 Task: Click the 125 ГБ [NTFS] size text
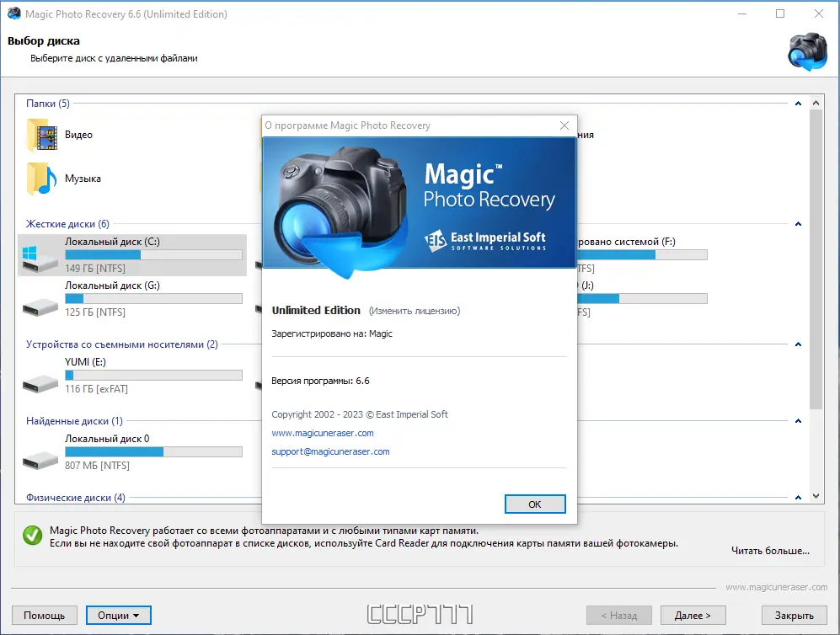[95, 312]
